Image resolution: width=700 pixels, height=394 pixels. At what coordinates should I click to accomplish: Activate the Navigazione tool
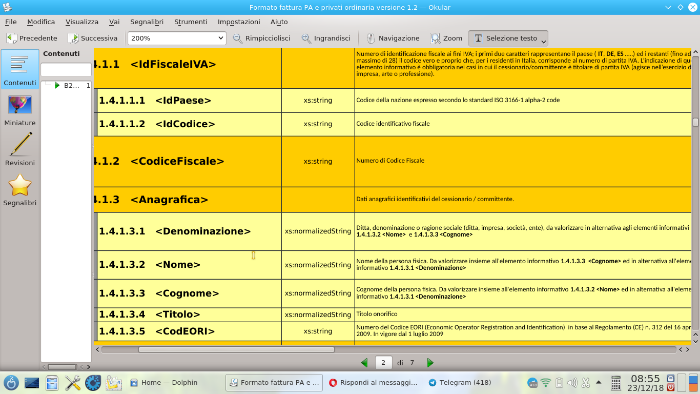[x=393, y=38]
